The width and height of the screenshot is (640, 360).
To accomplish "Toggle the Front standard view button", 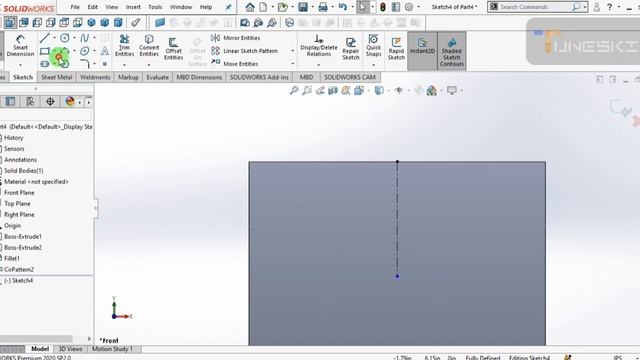I will click(10, 22).
